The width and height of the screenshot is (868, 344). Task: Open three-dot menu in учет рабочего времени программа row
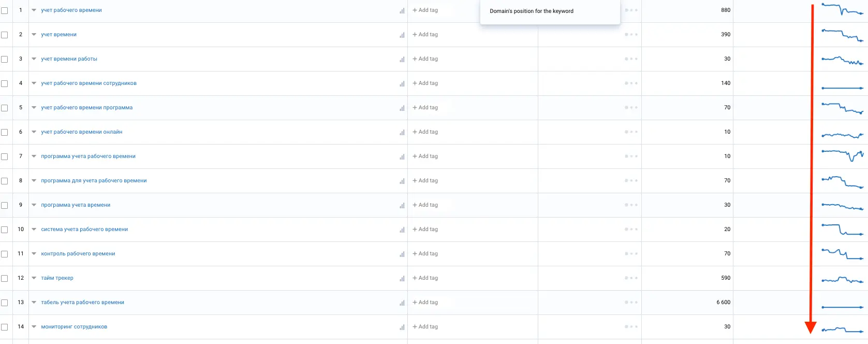631,108
